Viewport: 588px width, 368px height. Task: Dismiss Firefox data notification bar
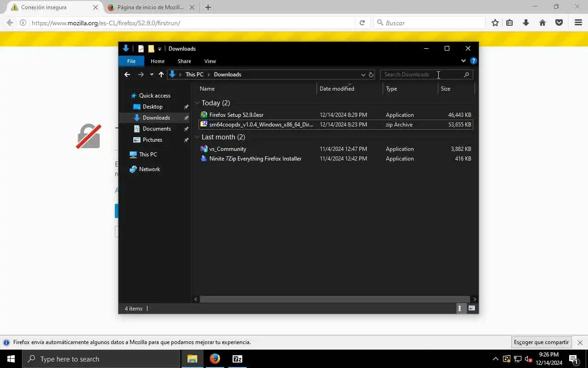(x=580, y=343)
